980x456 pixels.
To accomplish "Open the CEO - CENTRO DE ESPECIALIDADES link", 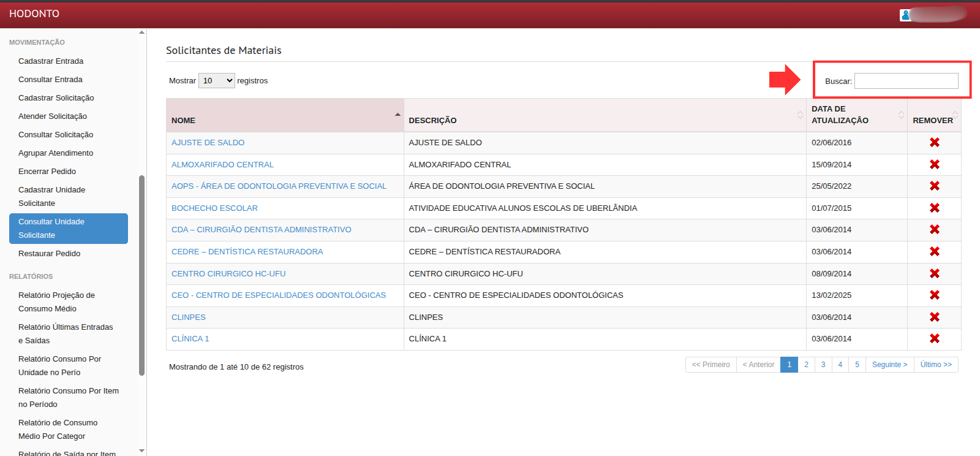I will 279,295.
